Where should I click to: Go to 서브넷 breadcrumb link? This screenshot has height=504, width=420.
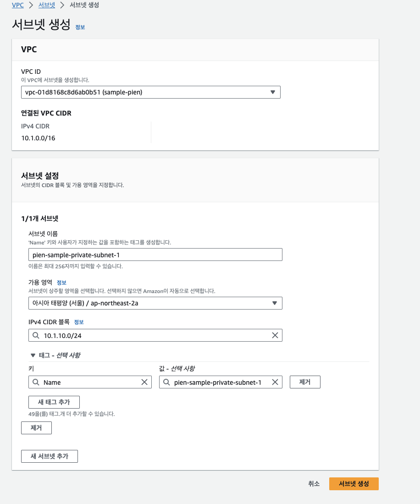(x=47, y=5)
